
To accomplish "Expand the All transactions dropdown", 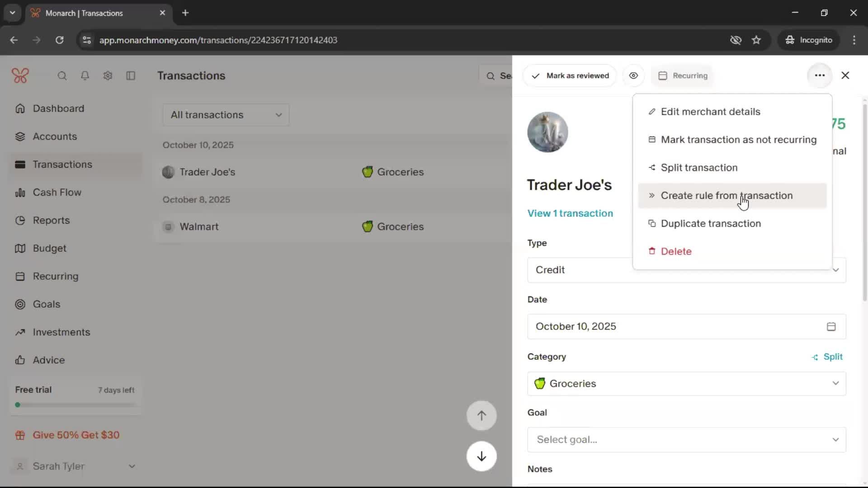I will click(226, 115).
